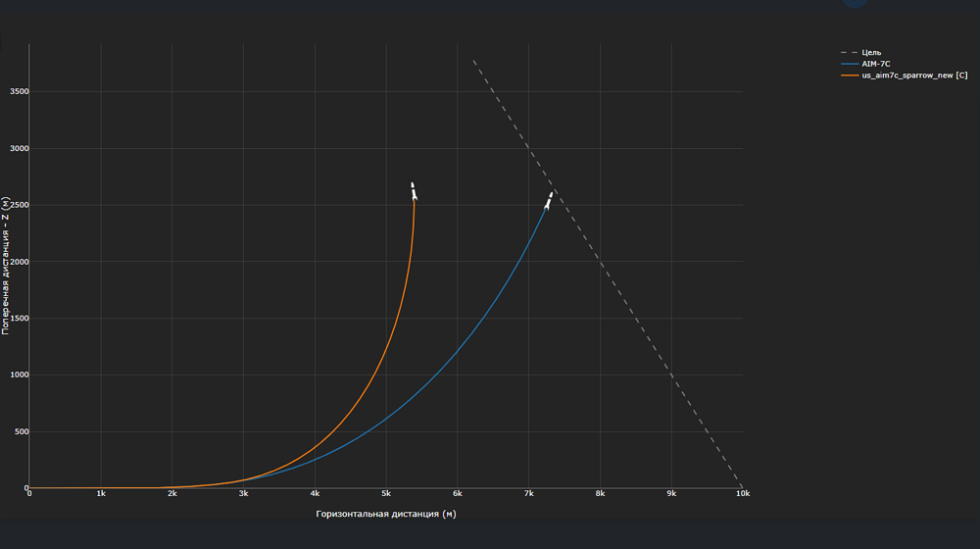The image size is (980, 549).
Task: Click the blue line symbol beside AIM-7C
Action: click(850, 64)
